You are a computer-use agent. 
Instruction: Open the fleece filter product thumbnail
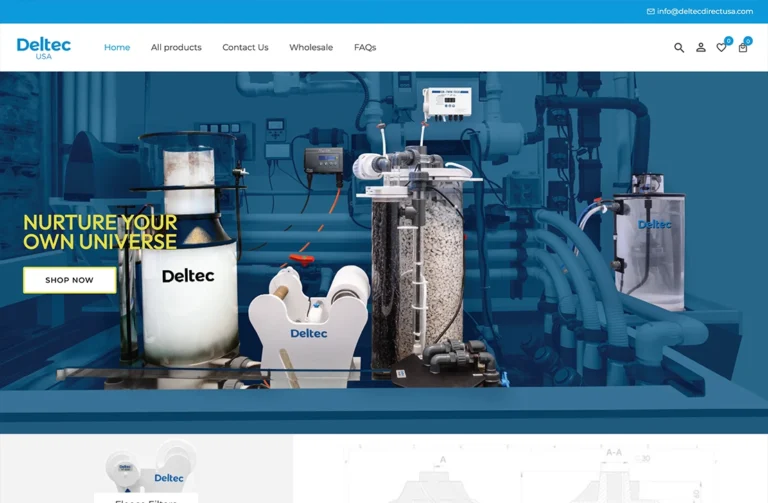146,469
